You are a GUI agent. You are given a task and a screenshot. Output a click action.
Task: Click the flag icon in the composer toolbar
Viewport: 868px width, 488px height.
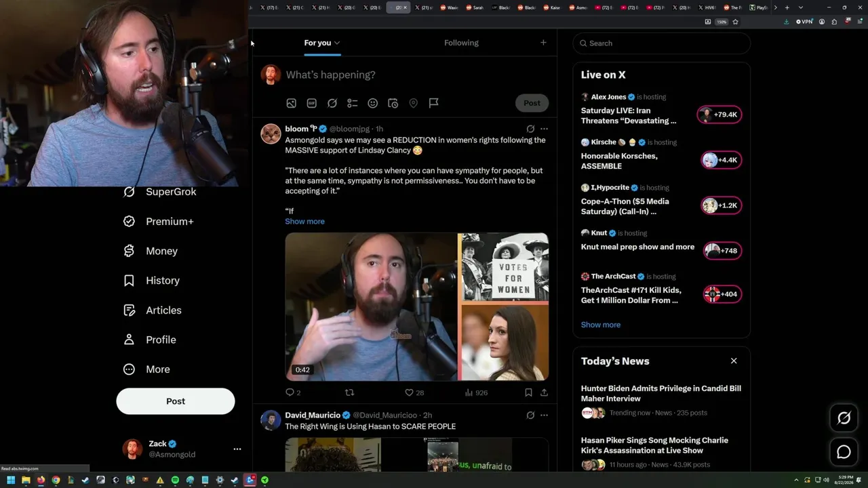coord(433,103)
